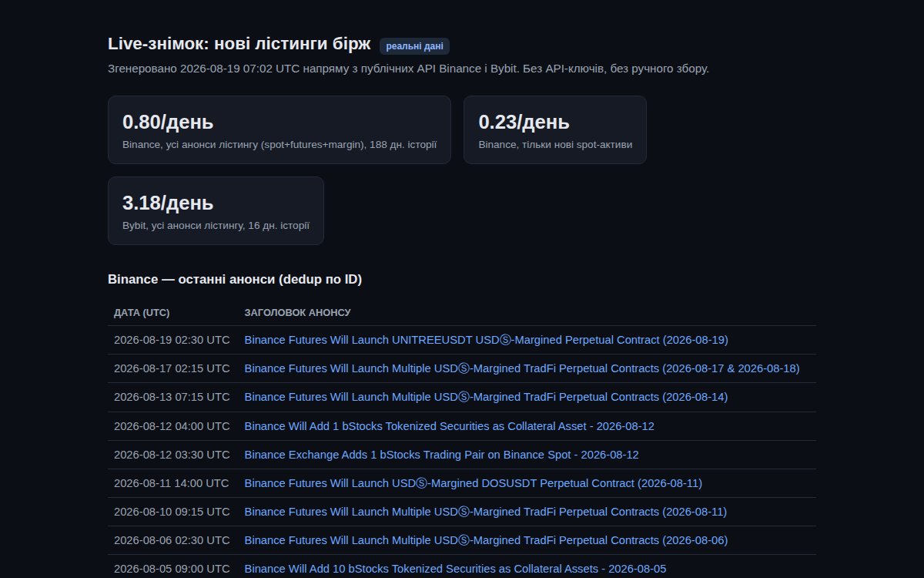Viewport: 924px width, 578px height.
Task: Open 10 bStocks Collateral Assets 2026-08-05 link
Action: tap(455, 569)
